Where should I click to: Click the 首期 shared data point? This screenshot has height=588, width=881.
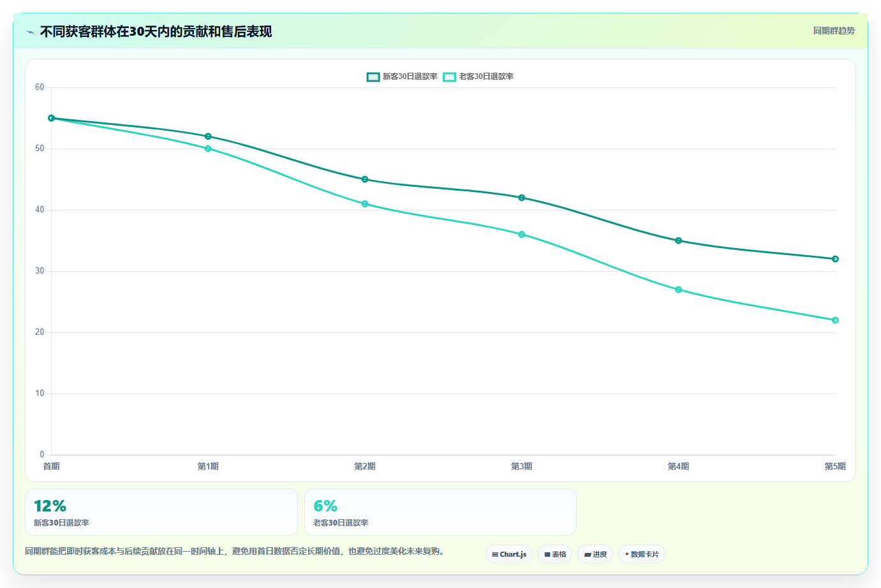[52, 118]
